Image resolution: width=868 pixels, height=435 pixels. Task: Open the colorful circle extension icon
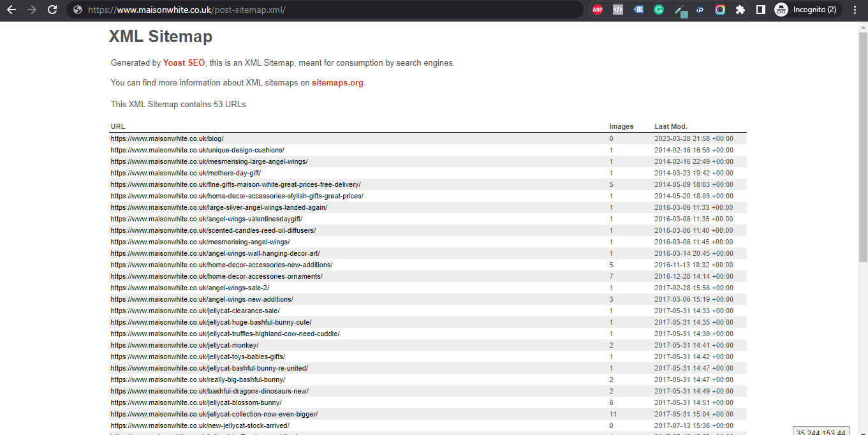[720, 10]
